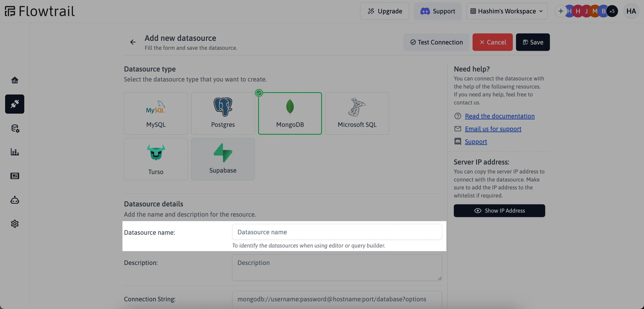Open the +5 members avatar
The image size is (644, 309).
coord(612,11)
